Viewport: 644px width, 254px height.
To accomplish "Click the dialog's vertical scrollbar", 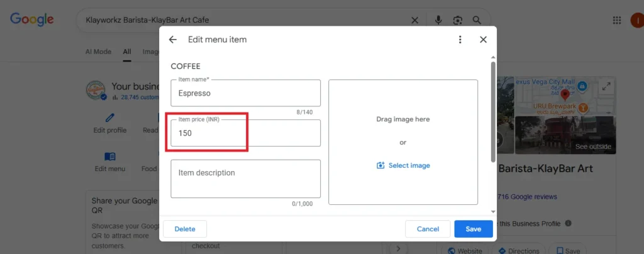I will 493,111.
